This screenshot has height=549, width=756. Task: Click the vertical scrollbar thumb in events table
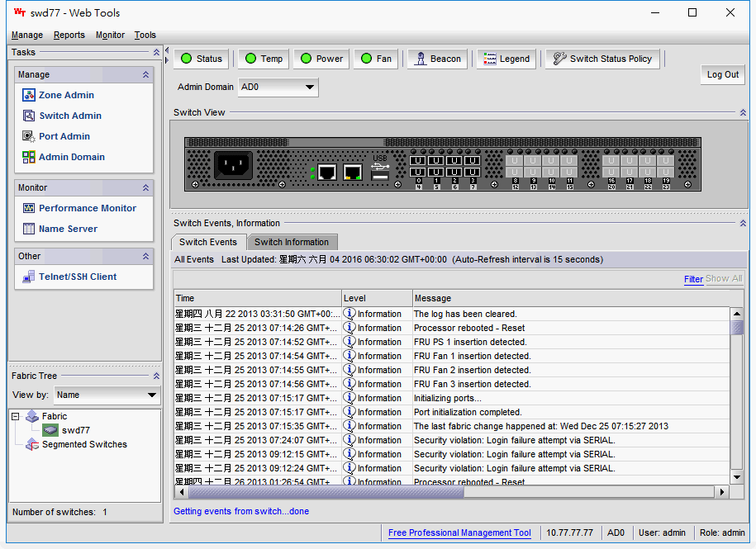pyautogui.click(x=737, y=328)
